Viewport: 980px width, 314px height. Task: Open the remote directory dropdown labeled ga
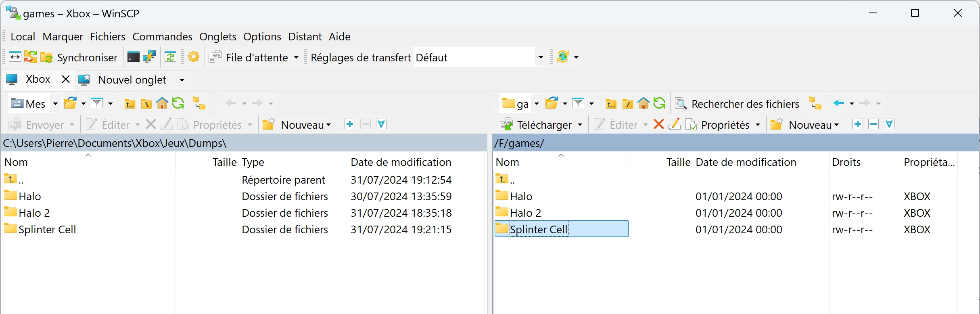[x=521, y=104]
